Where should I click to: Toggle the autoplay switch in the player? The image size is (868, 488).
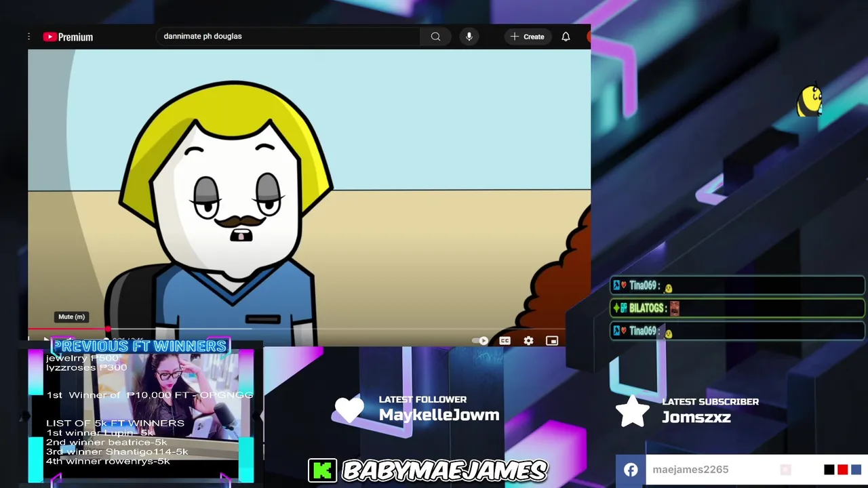(x=481, y=341)
